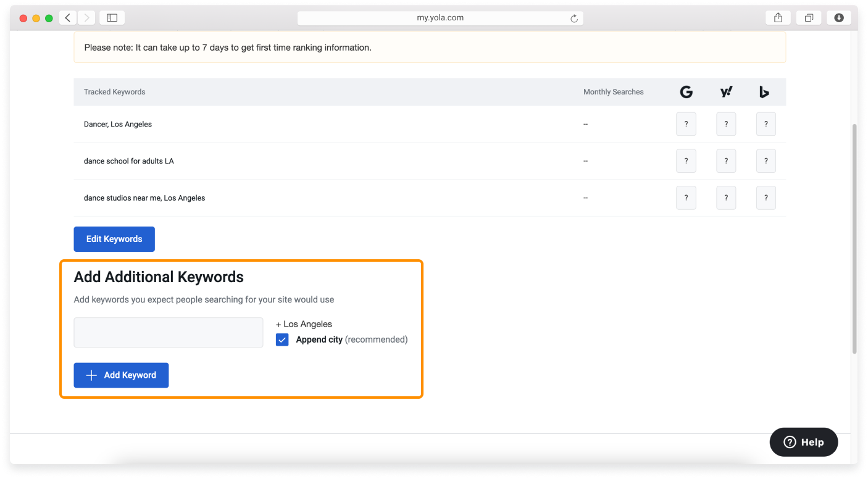
Task: Click the Google column icon
Action: [x=686, y=92]
